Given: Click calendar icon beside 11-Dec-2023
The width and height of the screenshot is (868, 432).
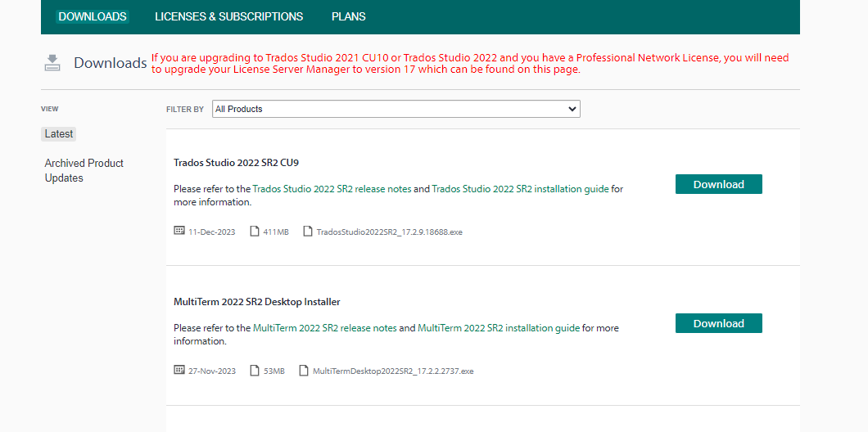Looking at the screenshot, I should tap(179, 232).
